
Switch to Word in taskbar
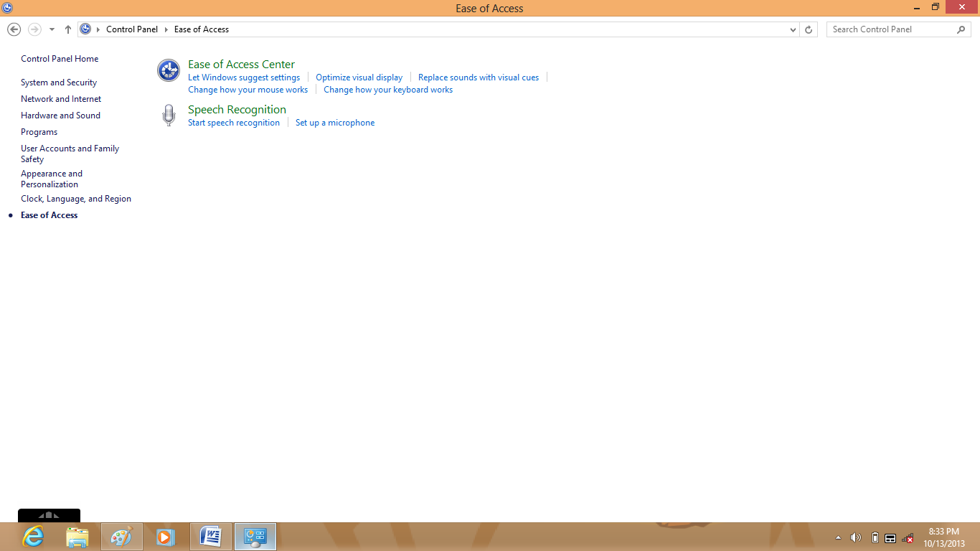click(x=211, y=537)
